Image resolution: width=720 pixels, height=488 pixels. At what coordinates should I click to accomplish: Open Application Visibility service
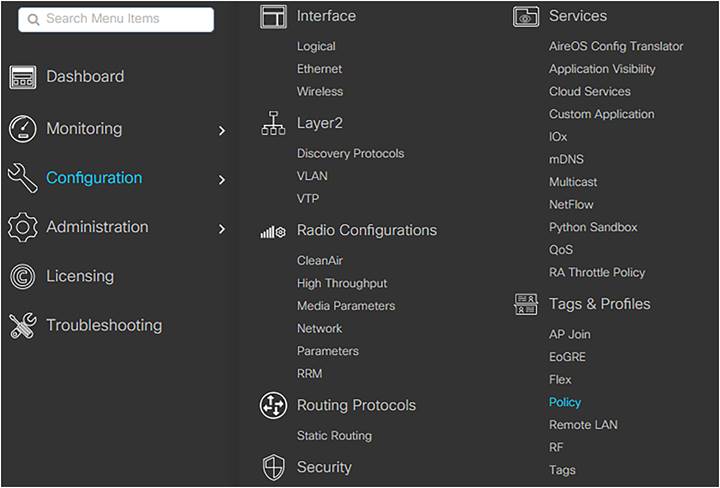click(602, 69)
